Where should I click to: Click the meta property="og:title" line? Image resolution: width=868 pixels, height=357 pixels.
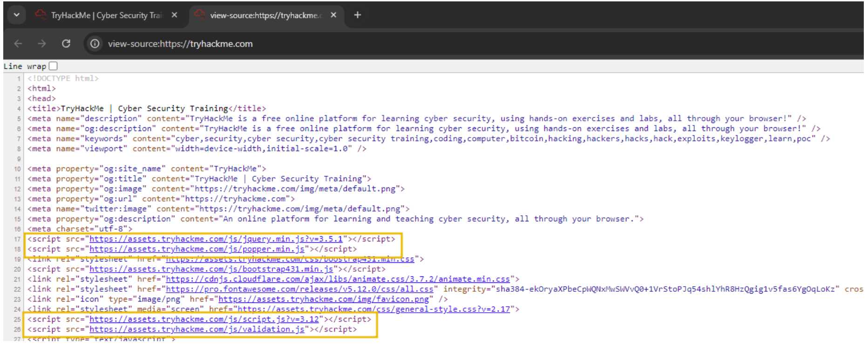(x=199, y=179)
